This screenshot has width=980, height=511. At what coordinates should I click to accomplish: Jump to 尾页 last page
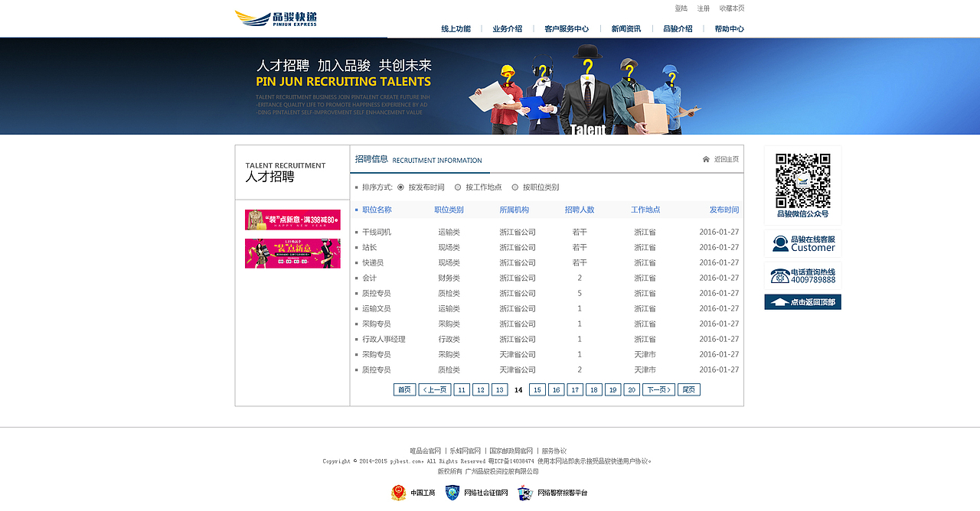point(688,389)
